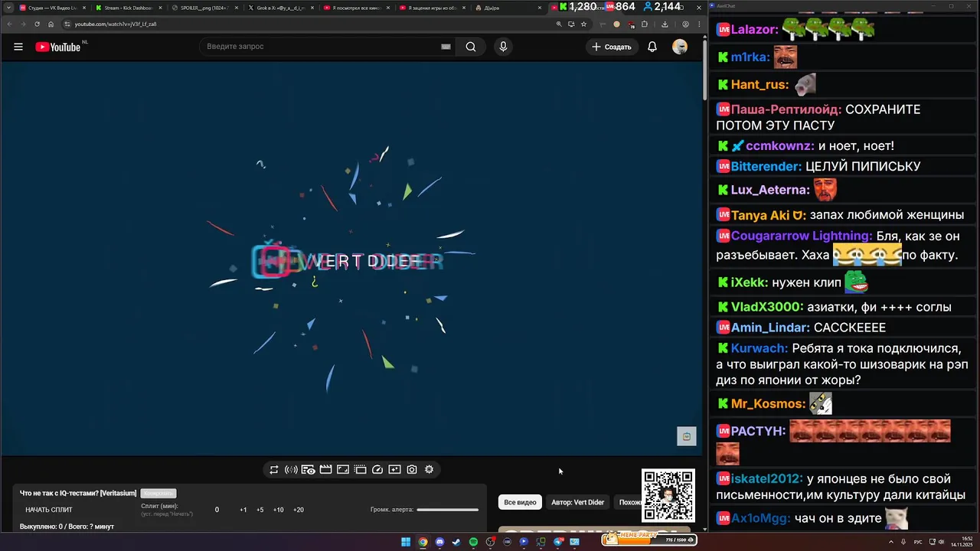Open the browser three-dot menu
The image size is (980, 551).
[700, 24]
